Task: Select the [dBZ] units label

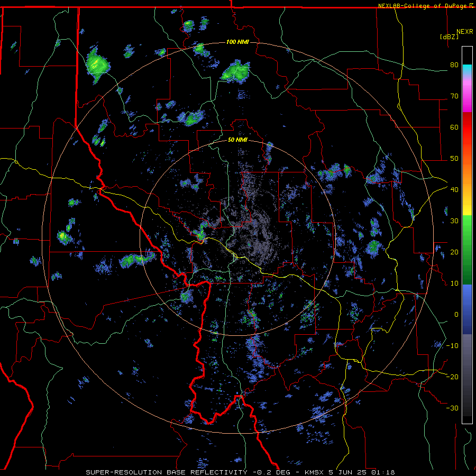Action: (449, 36)
